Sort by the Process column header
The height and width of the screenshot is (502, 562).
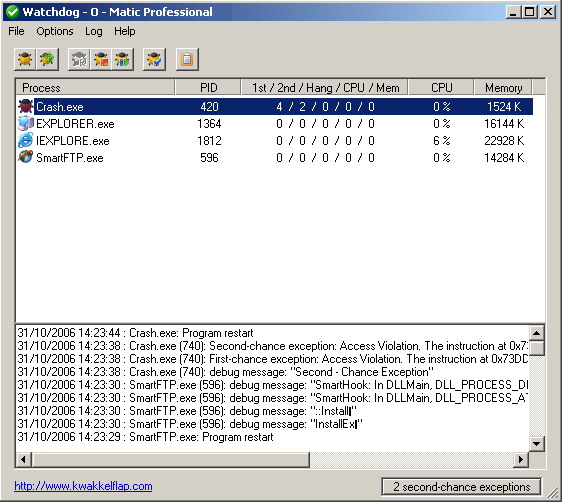(95, 87)
